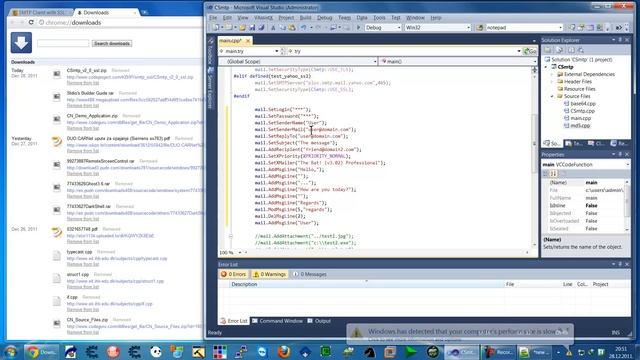Switch to the Output tab
Viewport: 640px width, 360px height.
319,321
